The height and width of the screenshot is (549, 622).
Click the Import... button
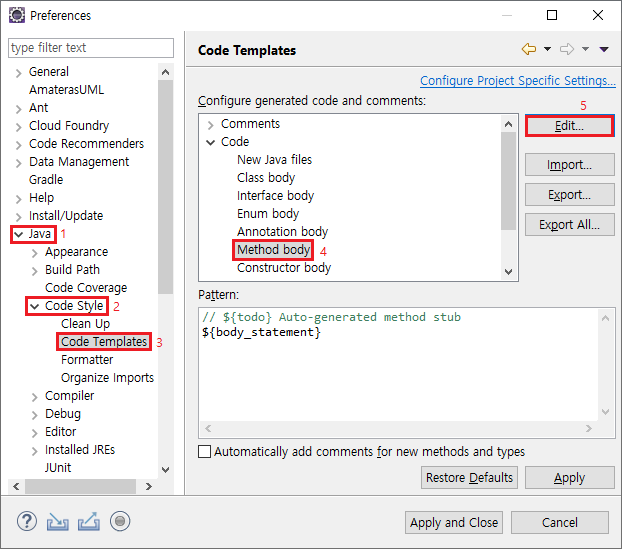click(x=570, y=165)
